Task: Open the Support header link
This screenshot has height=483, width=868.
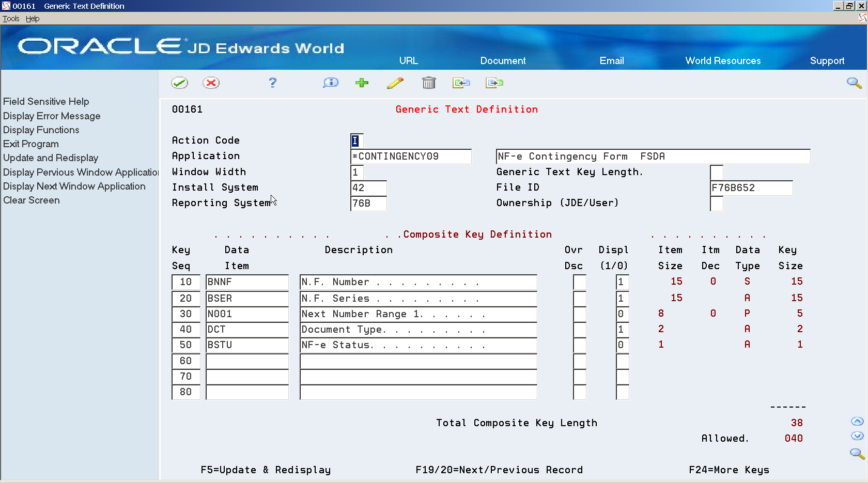Action: pyautogui.click(x=827, y=60)
